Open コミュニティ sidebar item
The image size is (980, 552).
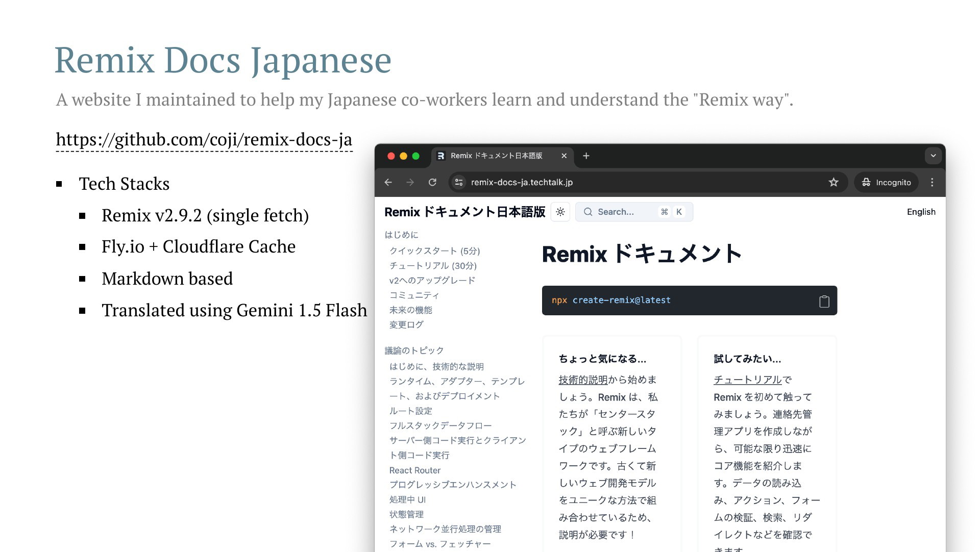414,295
